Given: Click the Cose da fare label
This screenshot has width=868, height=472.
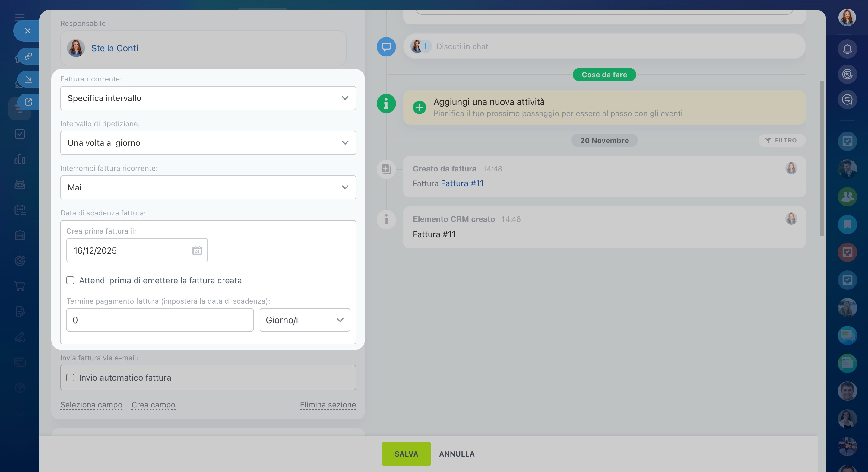Looking at the screenshot, I should [x=604, y=75].
